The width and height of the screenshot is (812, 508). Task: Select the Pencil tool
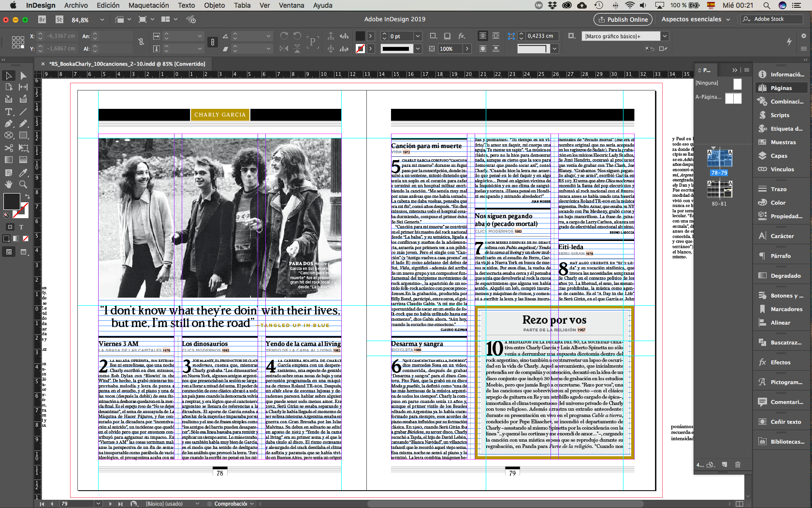pyautogui.click(x=23, y=124)
